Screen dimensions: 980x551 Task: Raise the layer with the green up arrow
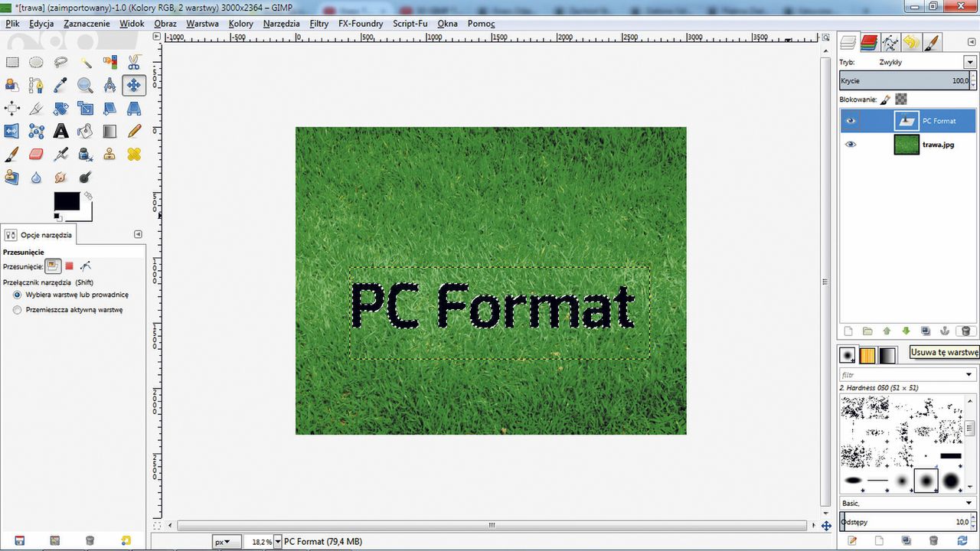tap(887, 331)
